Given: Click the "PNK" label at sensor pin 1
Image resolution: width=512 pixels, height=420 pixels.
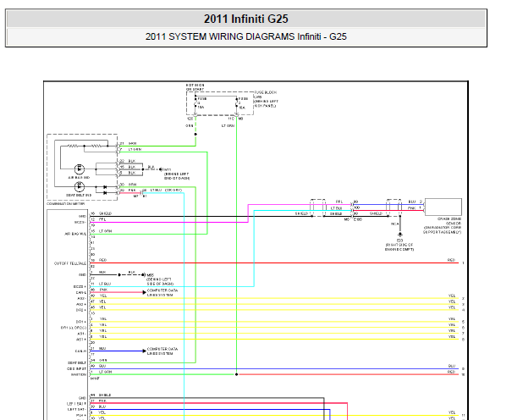Looking at the screenshot, I should pyautogui.click(x=411, y=207).
